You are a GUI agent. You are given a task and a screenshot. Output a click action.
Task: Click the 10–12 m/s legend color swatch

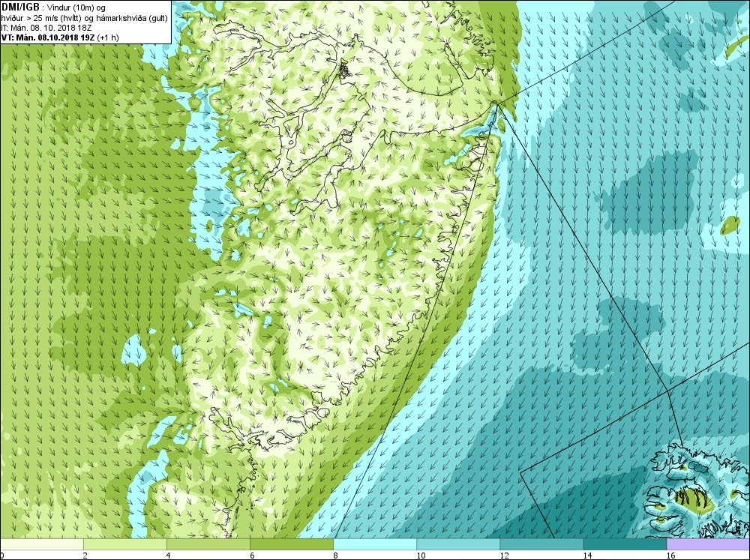point(458,544)
